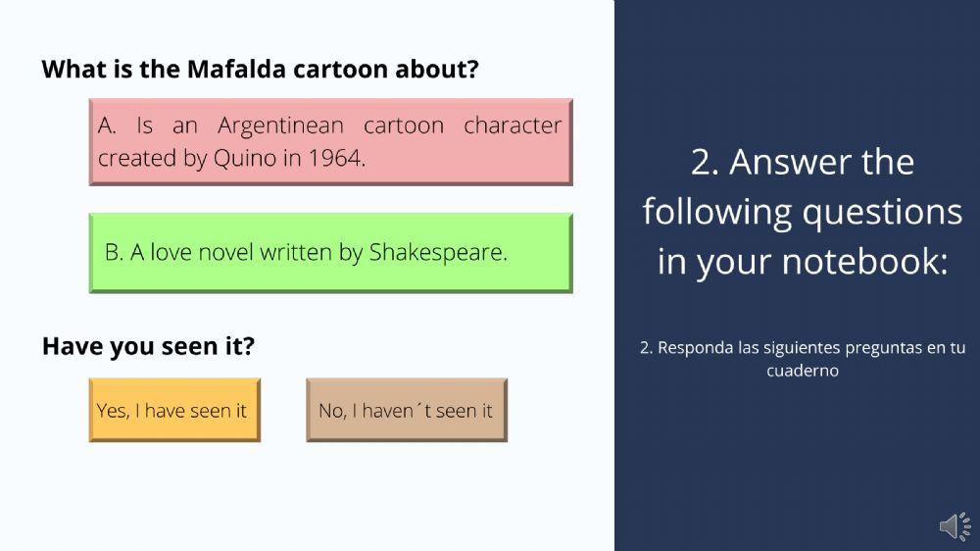Image resolution: width=980 pixels, height=551 pixels.
Task: Play the slide audio speaker icon
Action: click(955, 526)
